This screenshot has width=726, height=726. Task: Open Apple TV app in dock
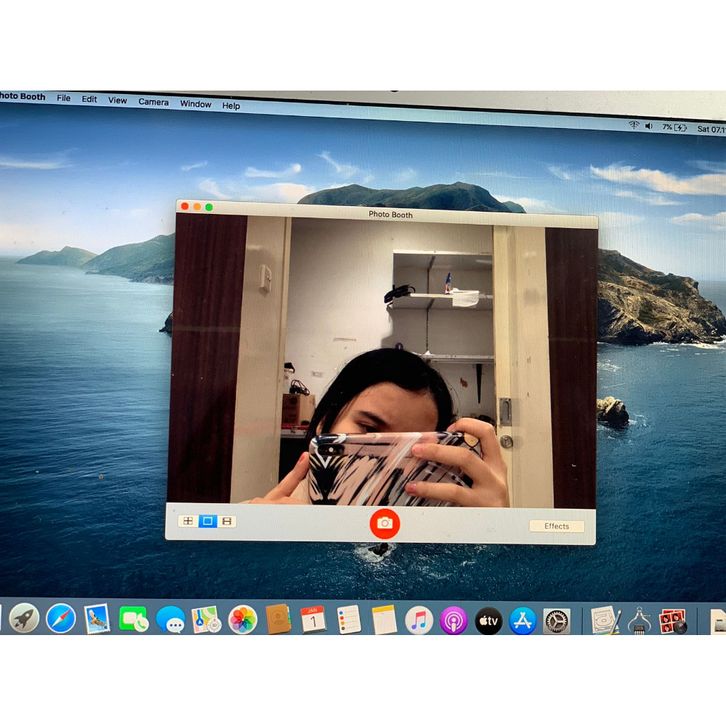488,620
